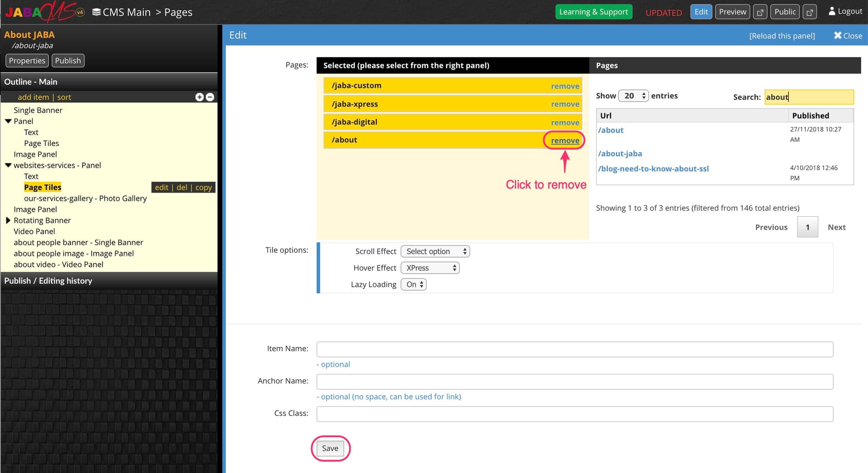This screenshot has width=868, height=473.
Task: Collapse all outline items minus icon
Action: 210,97
